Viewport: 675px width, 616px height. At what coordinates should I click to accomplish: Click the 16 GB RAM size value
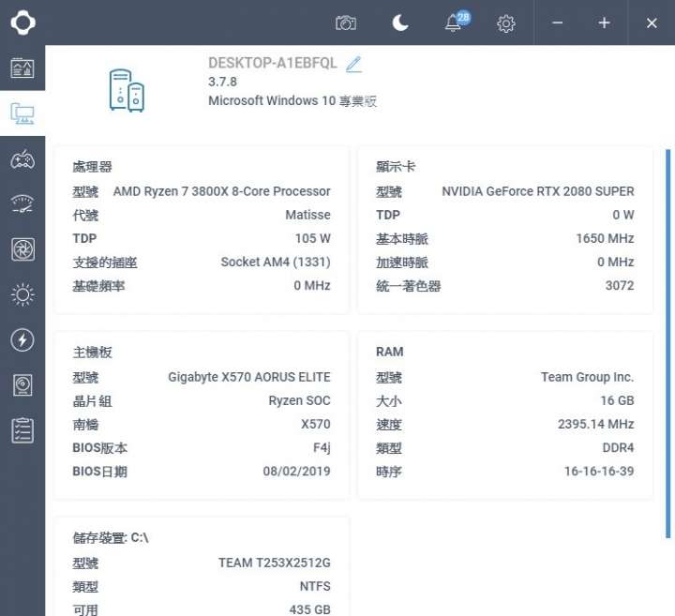[x=617, y=400]
